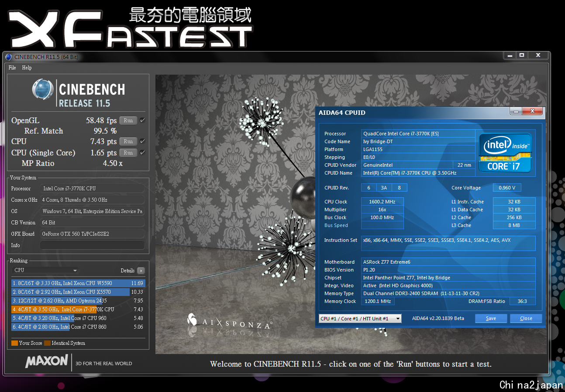Click the Platform value LGA1155

(418, 149)
